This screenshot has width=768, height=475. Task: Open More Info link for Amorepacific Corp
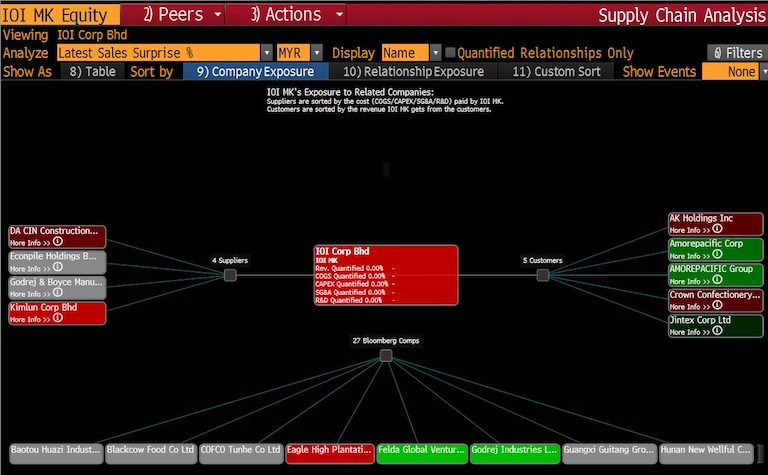[690, 256]
